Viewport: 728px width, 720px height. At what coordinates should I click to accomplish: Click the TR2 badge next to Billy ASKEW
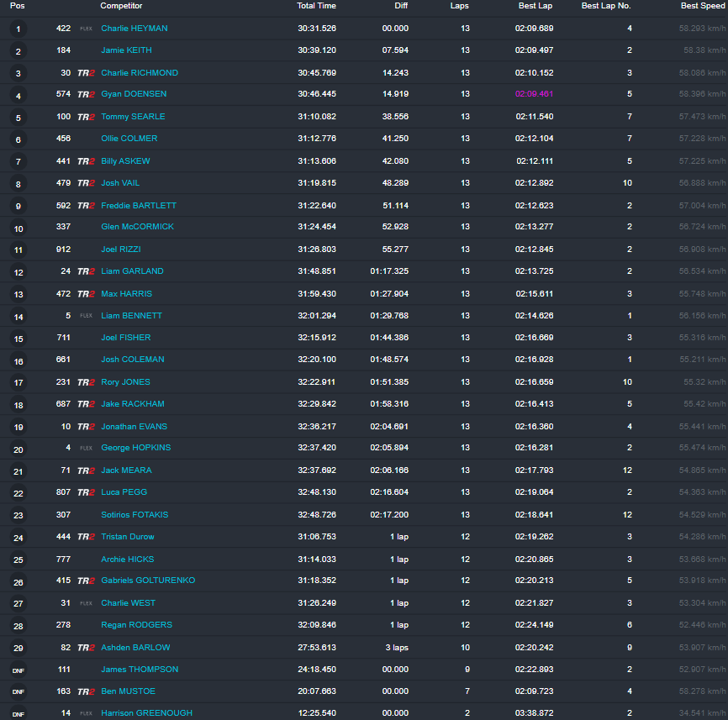coord(86,161)
